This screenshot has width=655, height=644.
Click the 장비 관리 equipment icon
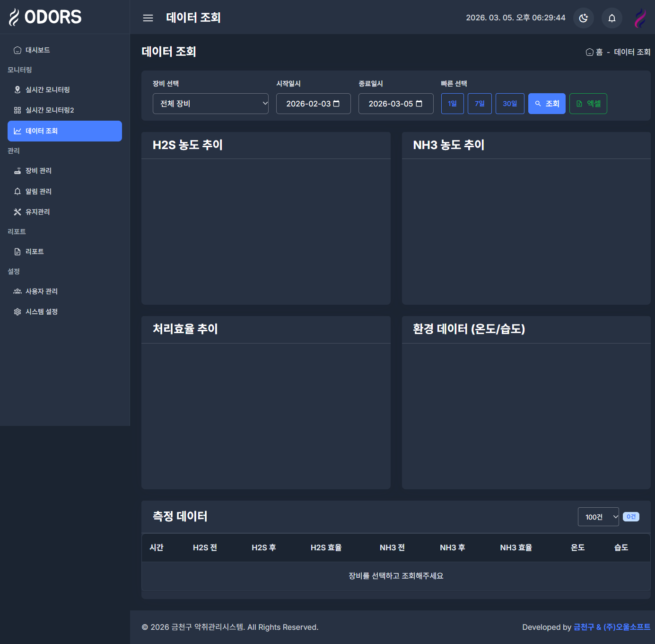17,170
